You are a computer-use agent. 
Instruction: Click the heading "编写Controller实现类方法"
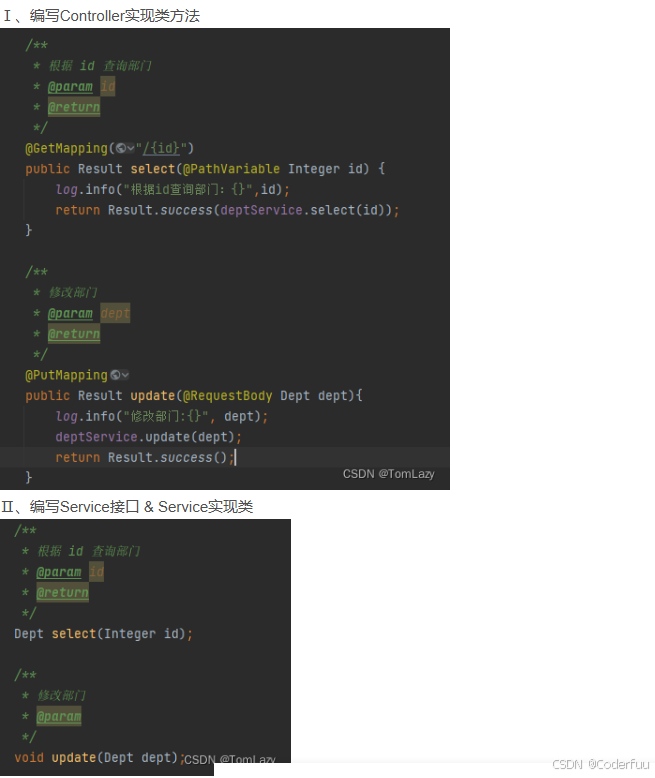coord(115,16)
